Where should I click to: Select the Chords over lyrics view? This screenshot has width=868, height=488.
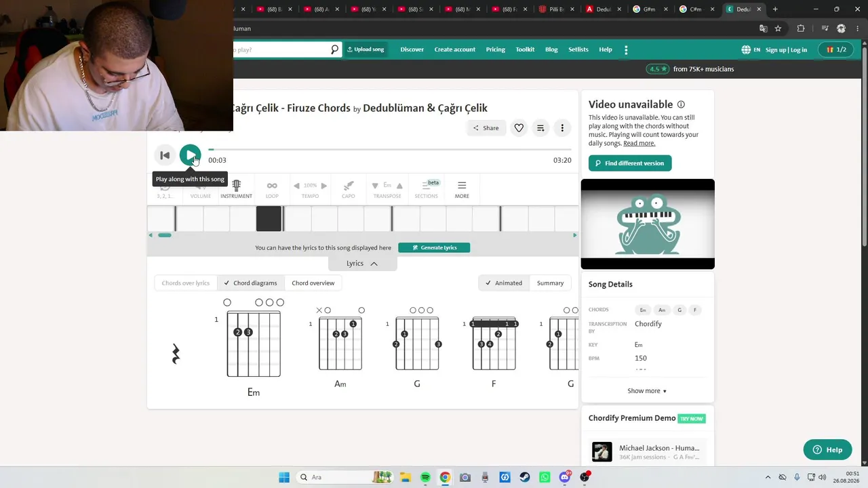coord(186,283)
